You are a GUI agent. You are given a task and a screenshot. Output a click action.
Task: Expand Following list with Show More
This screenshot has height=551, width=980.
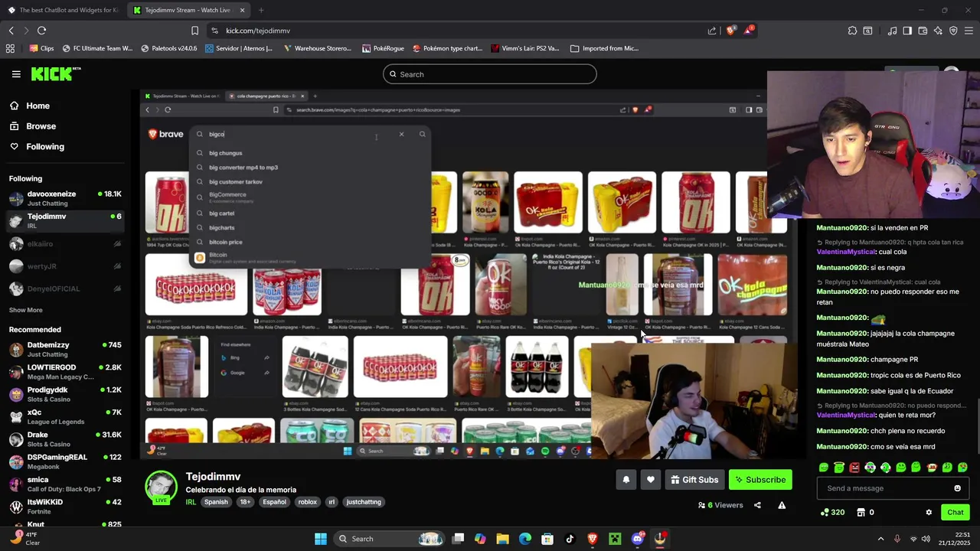pos(26,310)
